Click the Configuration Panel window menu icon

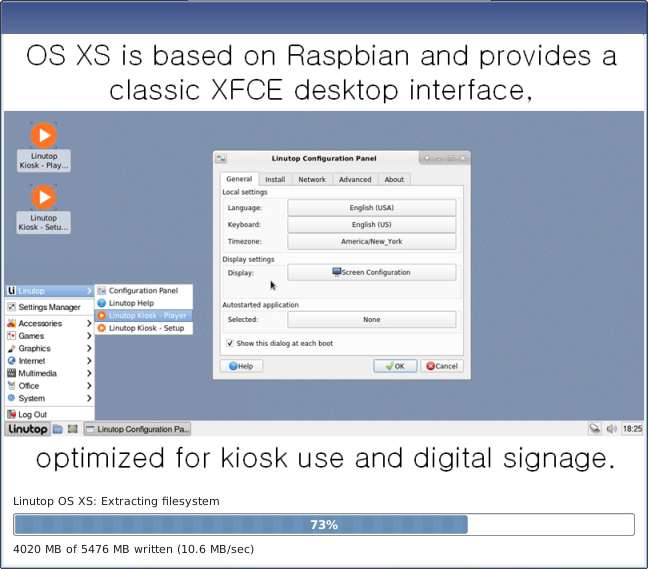pyautogui.click(x=221, y=158)
